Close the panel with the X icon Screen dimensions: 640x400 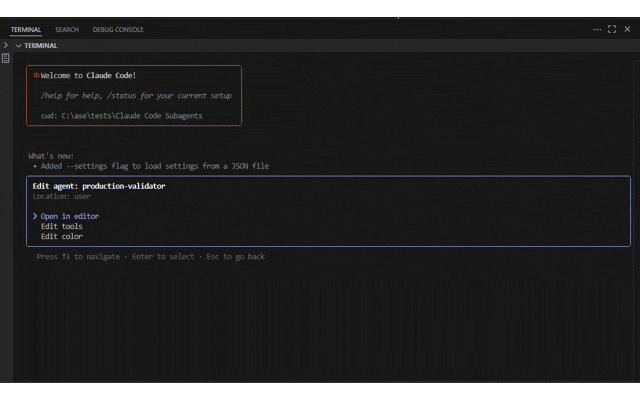coord(627,29)
